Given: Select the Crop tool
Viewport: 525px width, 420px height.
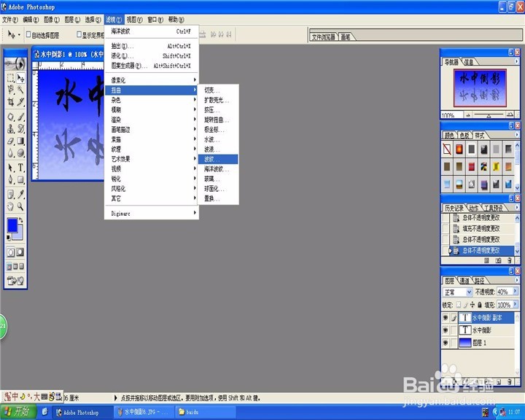Looking at the screenshot, I should click(11, 101).
